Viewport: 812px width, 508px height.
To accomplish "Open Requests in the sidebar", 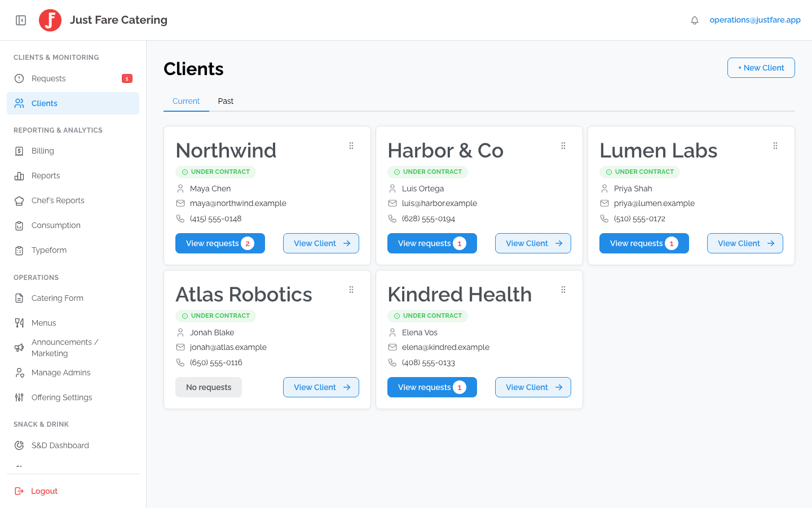I will [73, 78].
